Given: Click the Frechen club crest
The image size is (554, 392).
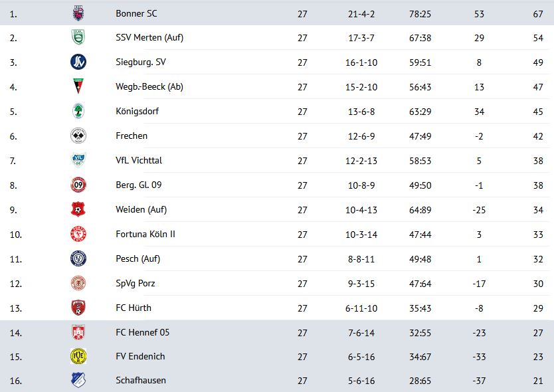Looking at the screenshot, I should 78,136.
